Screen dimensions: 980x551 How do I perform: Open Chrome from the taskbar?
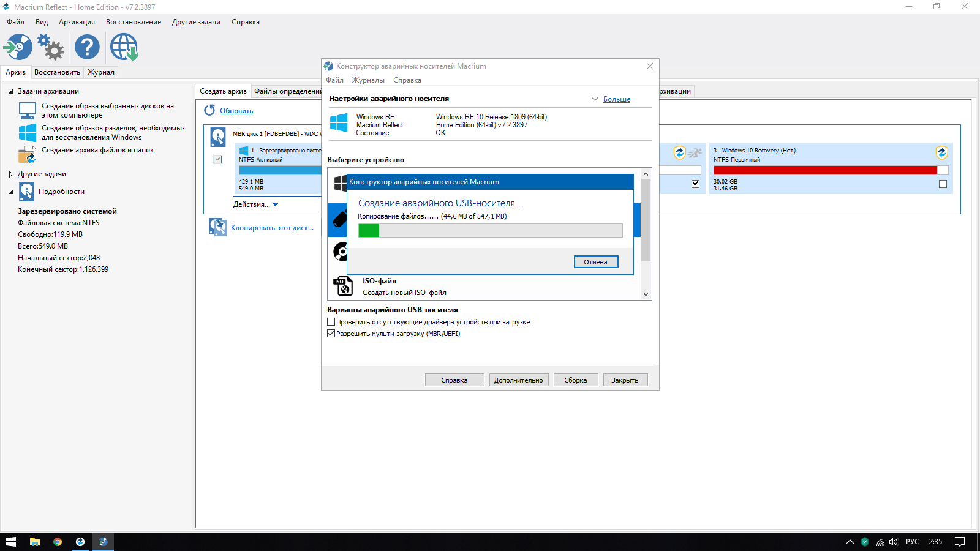tap(58, 542)
